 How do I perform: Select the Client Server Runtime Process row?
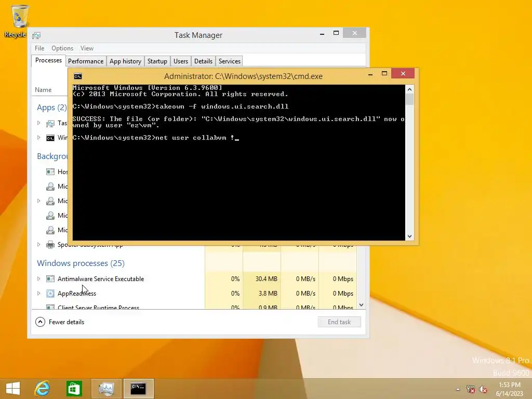click(194, 306)
